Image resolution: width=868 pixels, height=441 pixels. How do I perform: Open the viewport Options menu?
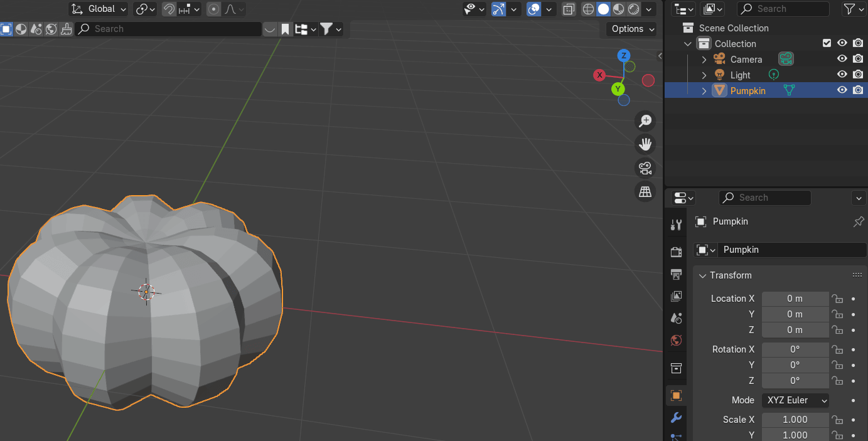(x=633, y=29)
